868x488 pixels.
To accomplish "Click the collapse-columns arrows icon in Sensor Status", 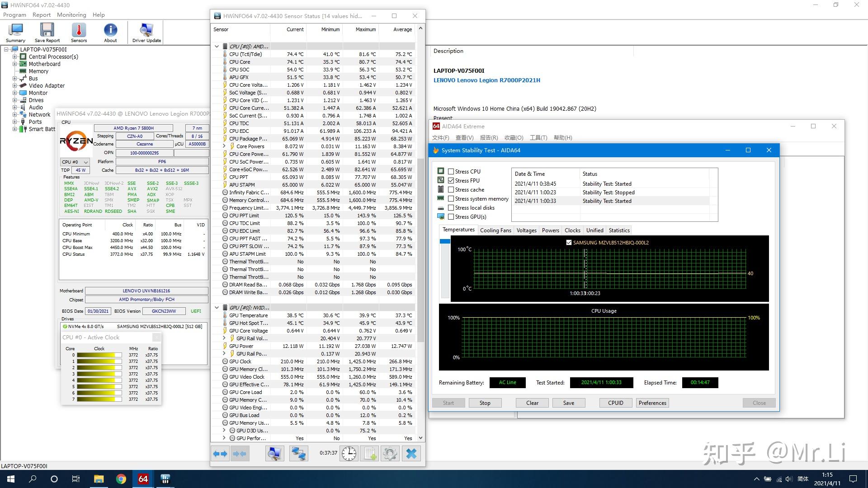I will tap(240, 454).
